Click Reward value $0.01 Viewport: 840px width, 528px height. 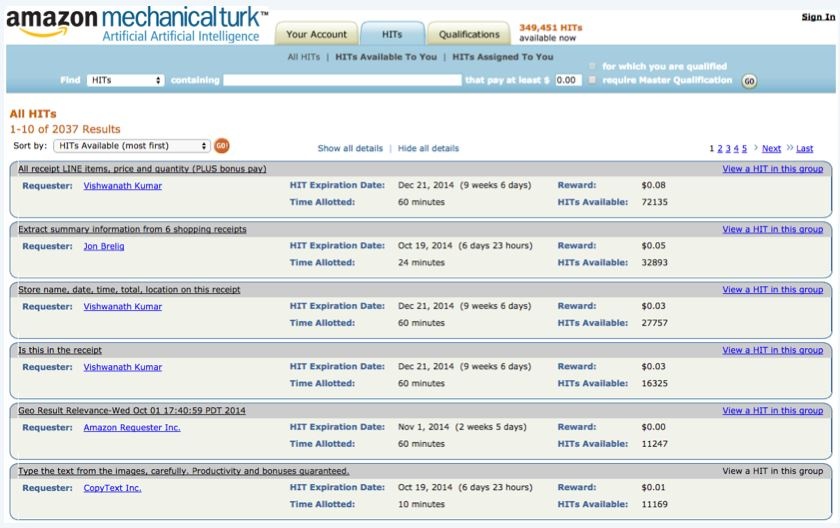[x=654, y=488]
